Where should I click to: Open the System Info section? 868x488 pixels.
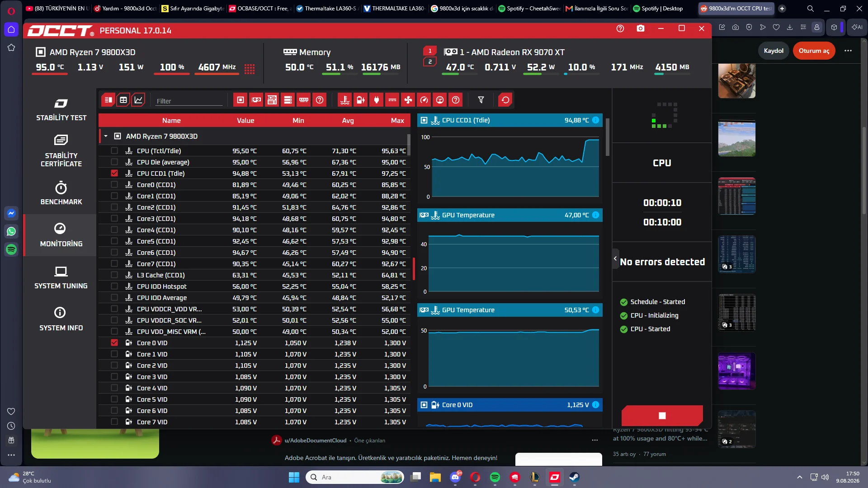pos(61,319)
